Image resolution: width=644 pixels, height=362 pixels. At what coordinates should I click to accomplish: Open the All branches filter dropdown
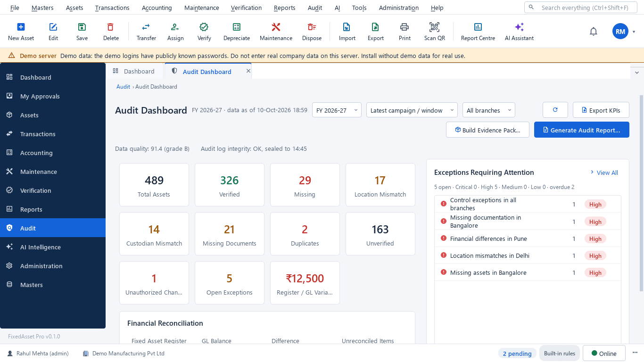point(488,110)
